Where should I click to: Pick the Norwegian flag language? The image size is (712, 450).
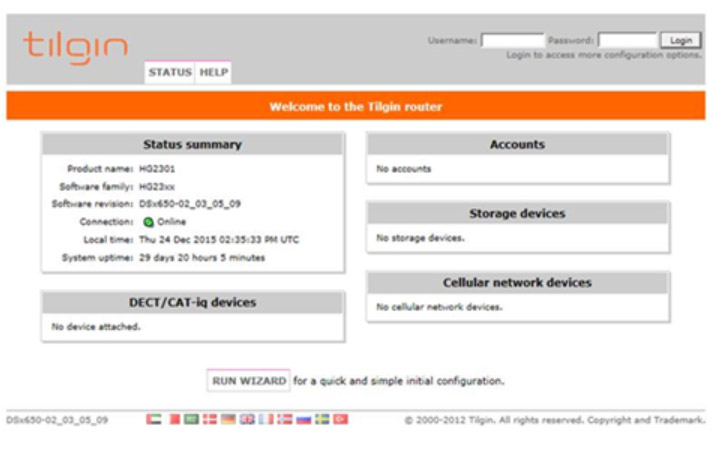pyautogui.click(x=285, y=419)
